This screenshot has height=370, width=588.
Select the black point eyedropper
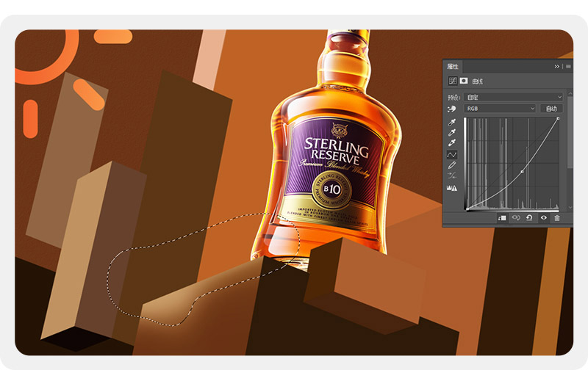[452, 122]
